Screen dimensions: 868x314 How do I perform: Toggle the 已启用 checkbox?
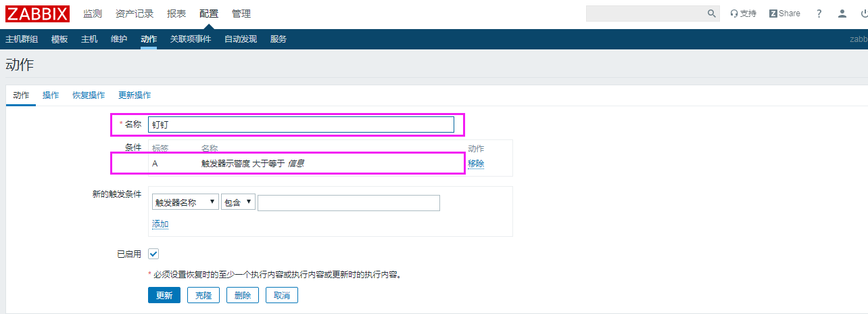(x=153, y=254)
